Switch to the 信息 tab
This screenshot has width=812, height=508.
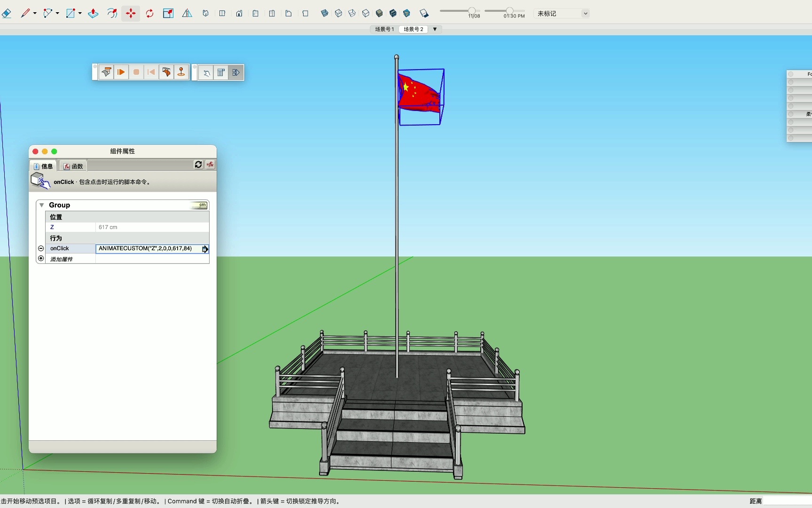click(43, 166)
